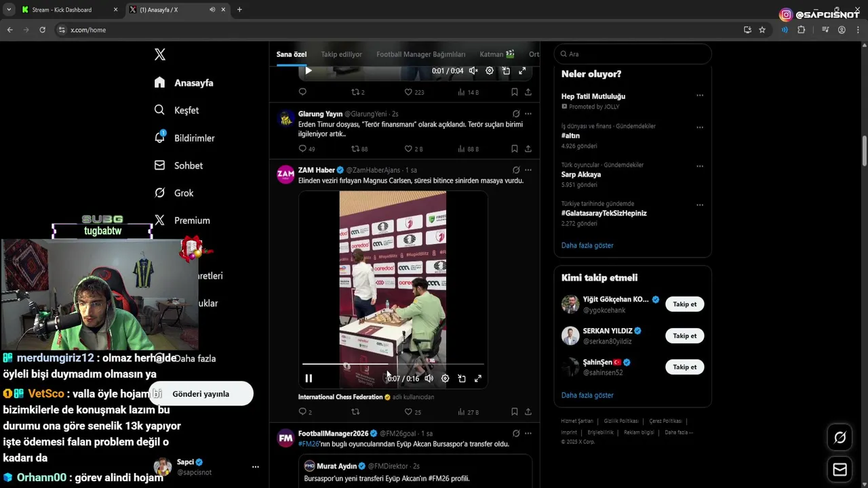This screenshot has height=488, width=868.
Task: Click the X logo in sidebar
Action: (x=160, y=55)
